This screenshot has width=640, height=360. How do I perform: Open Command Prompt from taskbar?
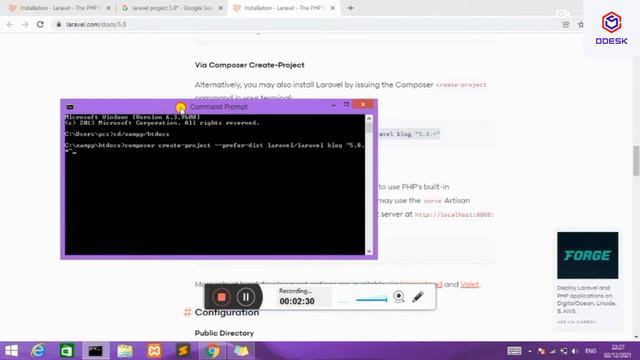coord(96,351)
